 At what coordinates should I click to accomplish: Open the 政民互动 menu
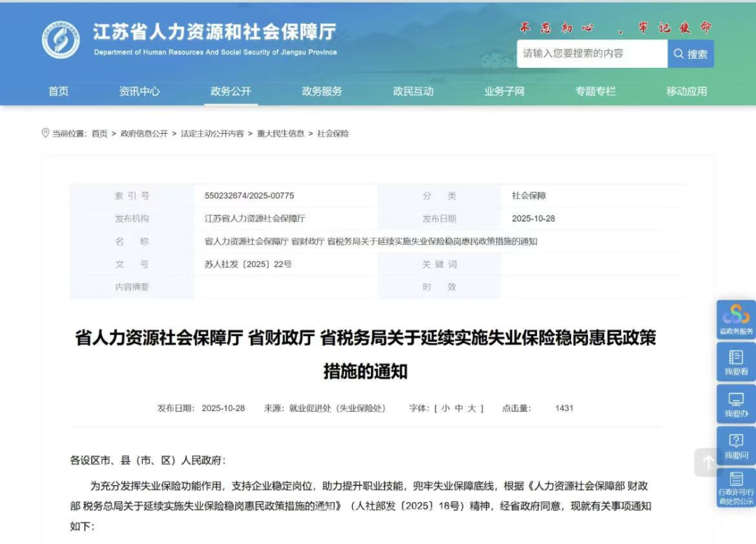click(413, 91)
